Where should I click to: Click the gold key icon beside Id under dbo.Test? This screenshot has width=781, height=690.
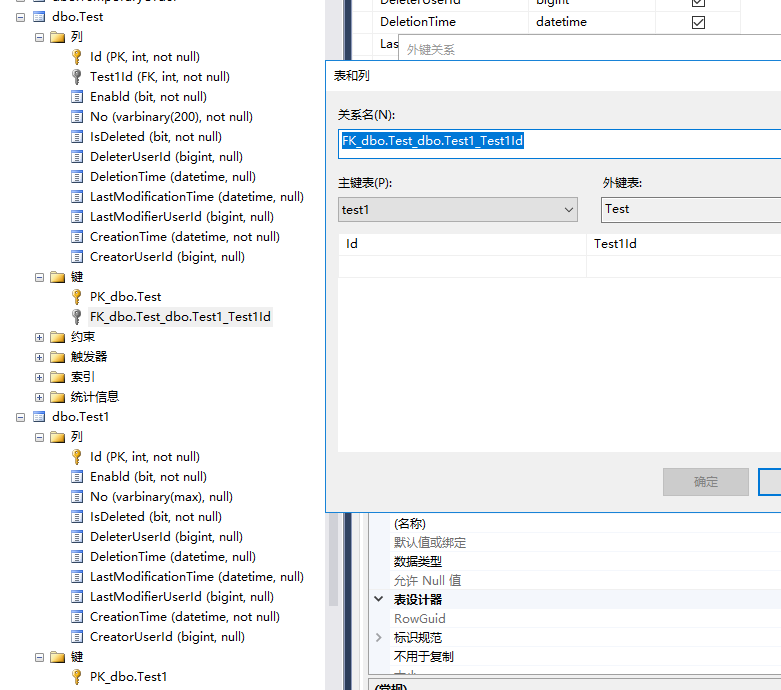click(x=77, y=57)
